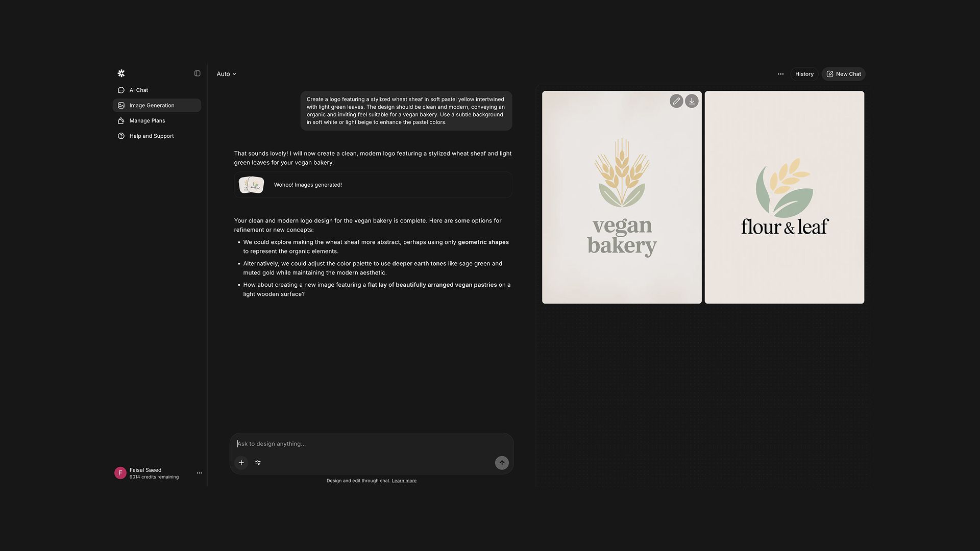Viewport: 980px width, 551px height.
Task: Expand the Auto model dropdown
Action: point(226,74)
